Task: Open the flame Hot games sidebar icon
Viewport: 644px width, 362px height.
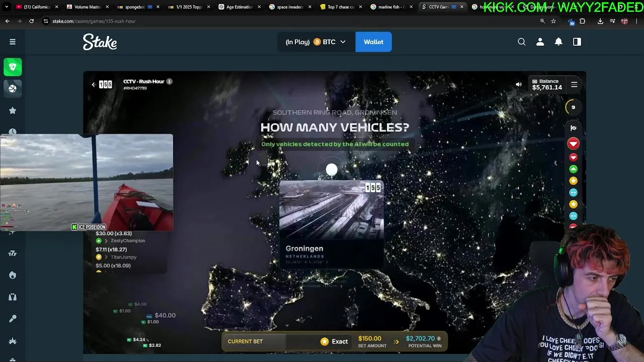Action: pos(13,275)
